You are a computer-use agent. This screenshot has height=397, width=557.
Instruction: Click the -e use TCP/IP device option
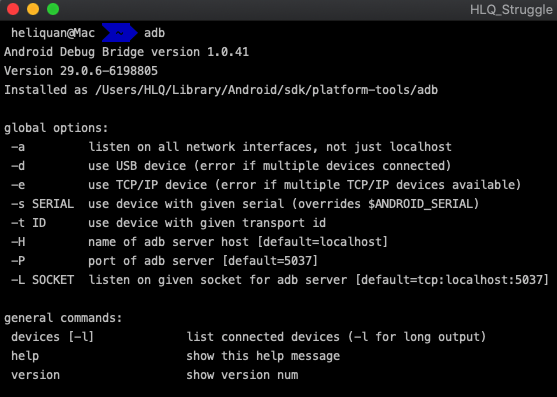coord(266,185)
